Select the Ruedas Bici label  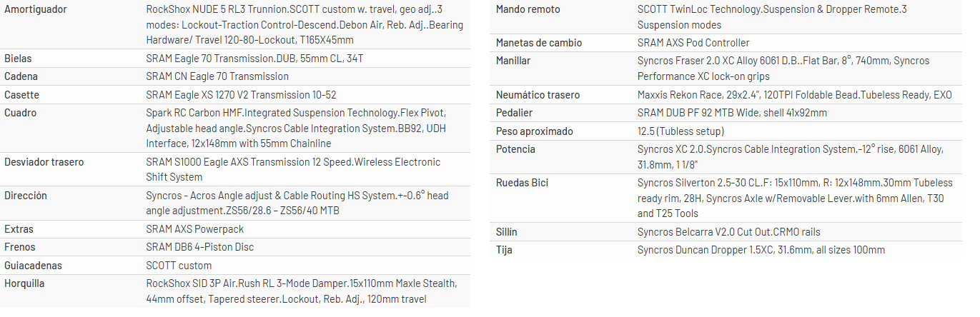coord(523,183)
